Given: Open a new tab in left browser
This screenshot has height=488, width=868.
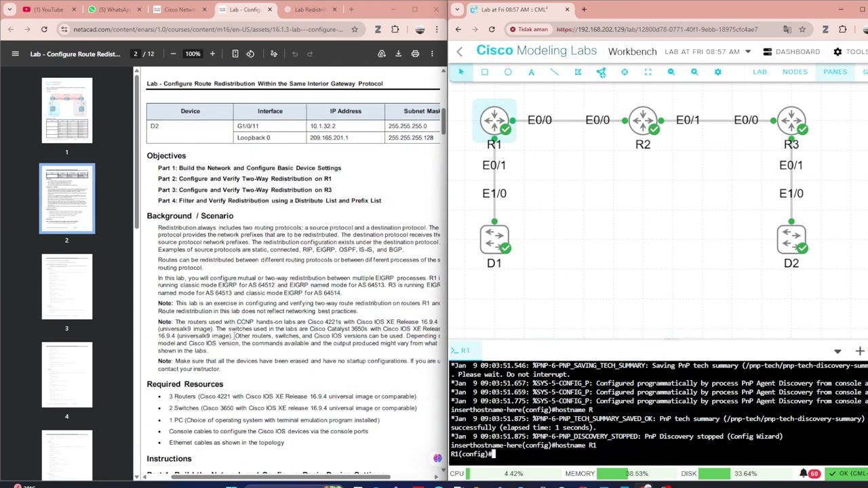Looking at the screenshot, I should click(351, 9).
